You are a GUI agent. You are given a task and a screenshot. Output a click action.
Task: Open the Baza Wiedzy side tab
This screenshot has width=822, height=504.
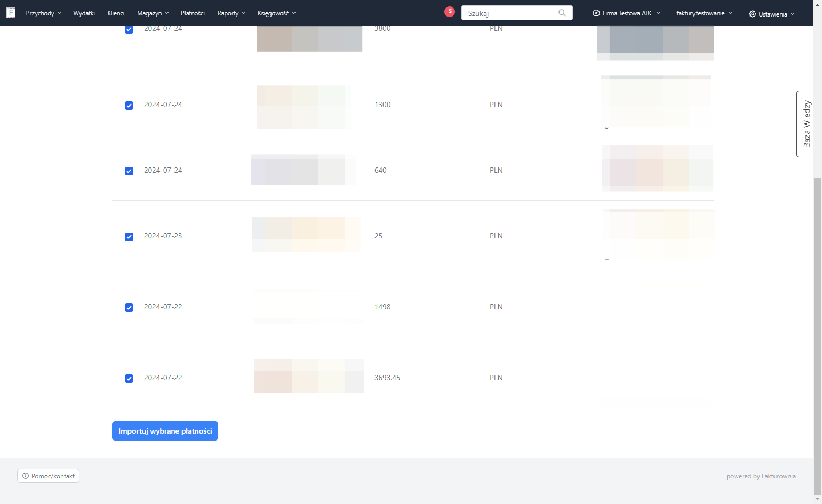point(805,124)
